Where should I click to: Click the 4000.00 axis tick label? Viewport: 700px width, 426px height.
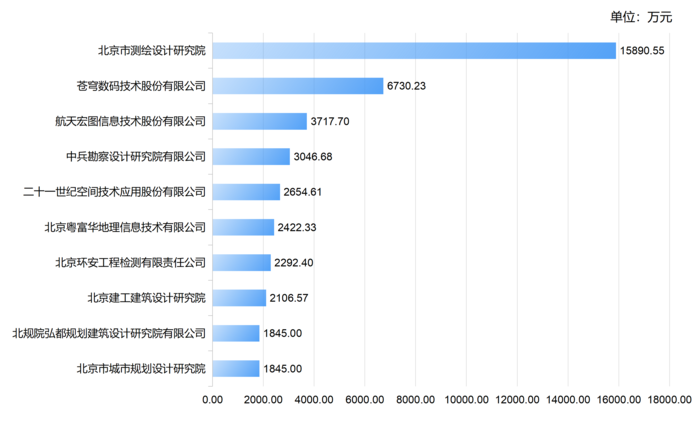tap(314, 400)
